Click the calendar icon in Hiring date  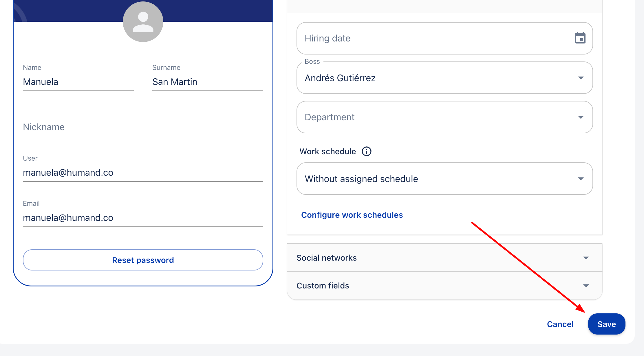click(x=580, y=38)
